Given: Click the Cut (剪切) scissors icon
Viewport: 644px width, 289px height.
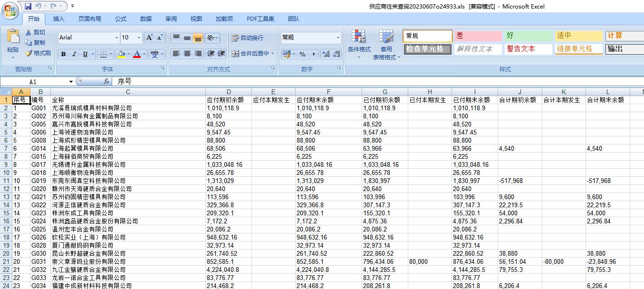Looking at the screenshot, I should [29, 32].
